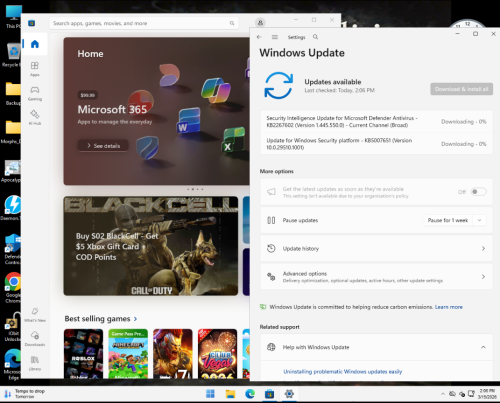Open the Apps section in Store sidebar

click(35, 69)
